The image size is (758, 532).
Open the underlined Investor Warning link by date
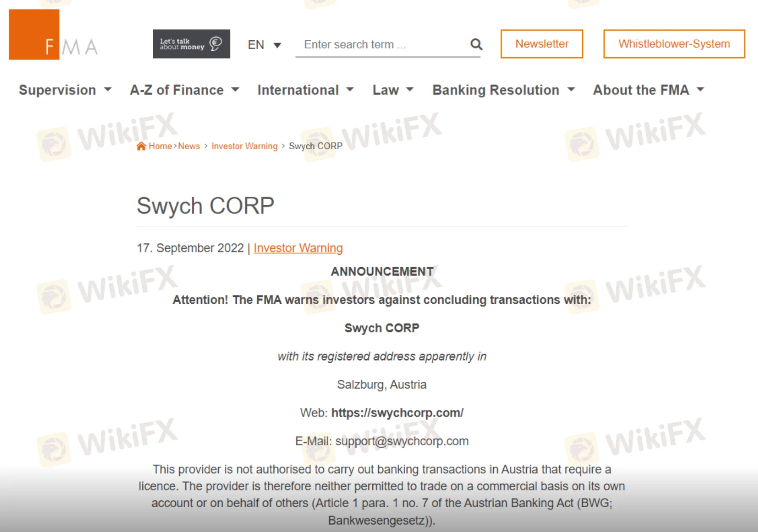(298, 248)
